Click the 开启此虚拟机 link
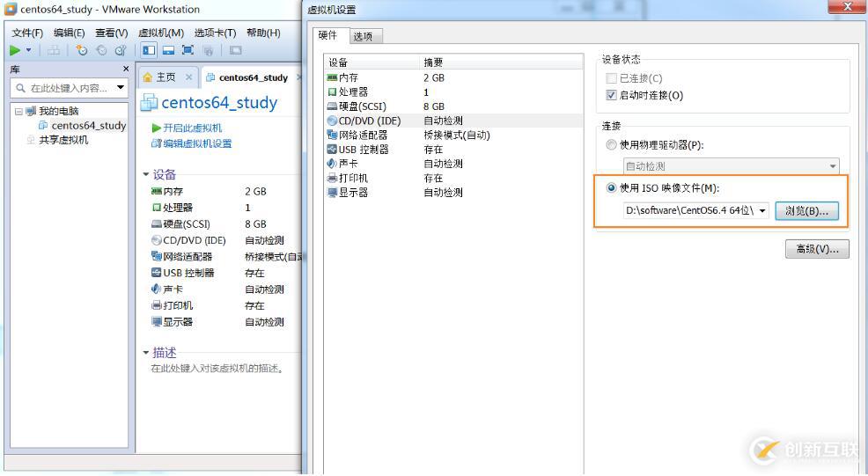Image resolution: width=868 pixels, height=476 pixels. pyautogui.click(x=192, y=128)
